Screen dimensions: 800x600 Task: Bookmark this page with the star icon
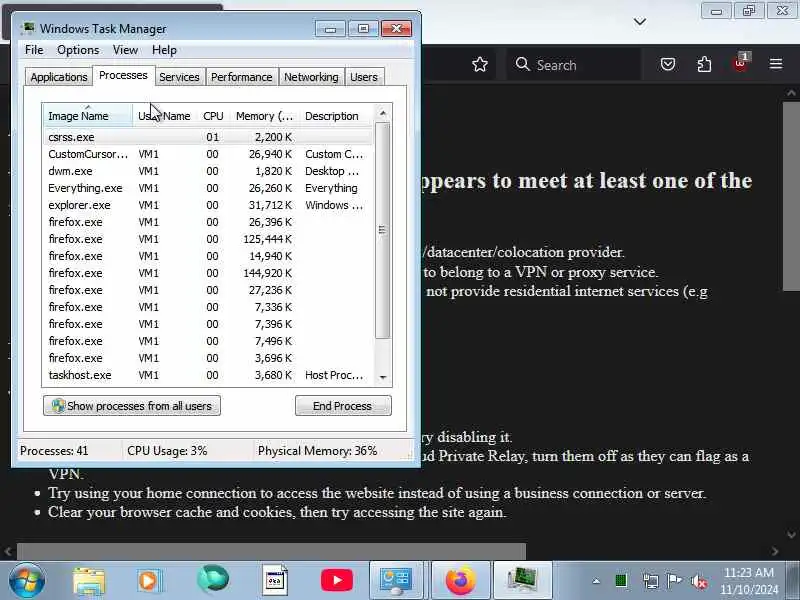click(480, 64)
